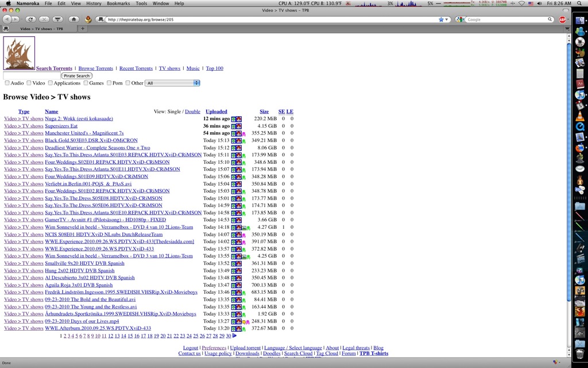Click the orange download-arrow box toolbar icon
The height and width of the screenshot is (368, 588).
pos(88,20)
